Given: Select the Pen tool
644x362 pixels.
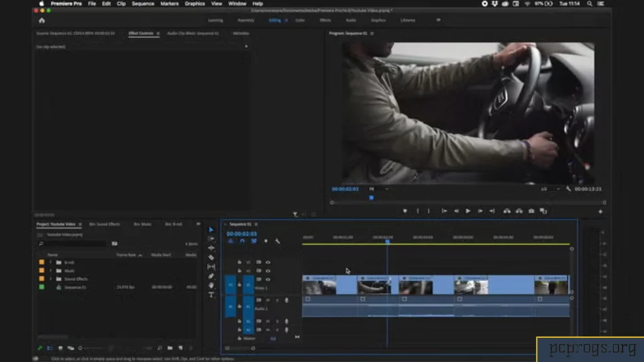Looking at the screenshot, I should coord(211,276).
